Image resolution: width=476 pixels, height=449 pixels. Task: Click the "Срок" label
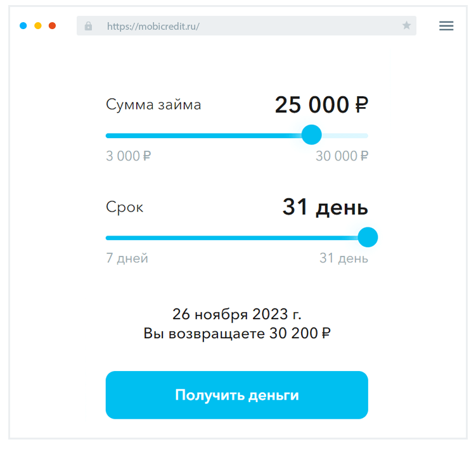(125, 207)
